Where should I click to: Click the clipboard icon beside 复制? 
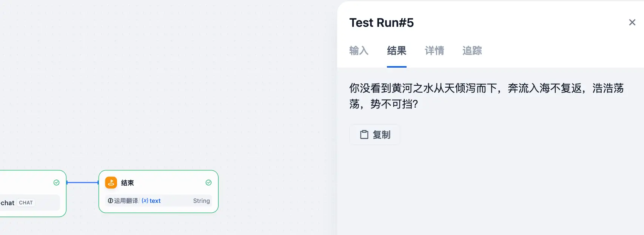click(x=364, y=135)
